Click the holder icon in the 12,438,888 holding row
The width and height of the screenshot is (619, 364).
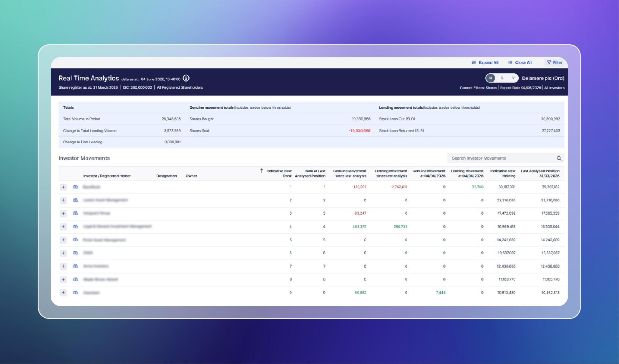tap(76, 266)
